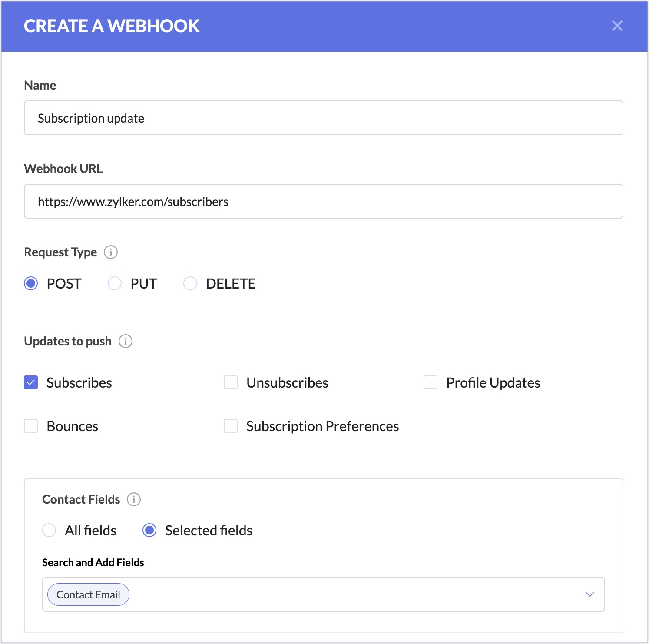This screenshot has width=649, height=644.
Task: Focus the Name input field
Action: click(324, 118)
